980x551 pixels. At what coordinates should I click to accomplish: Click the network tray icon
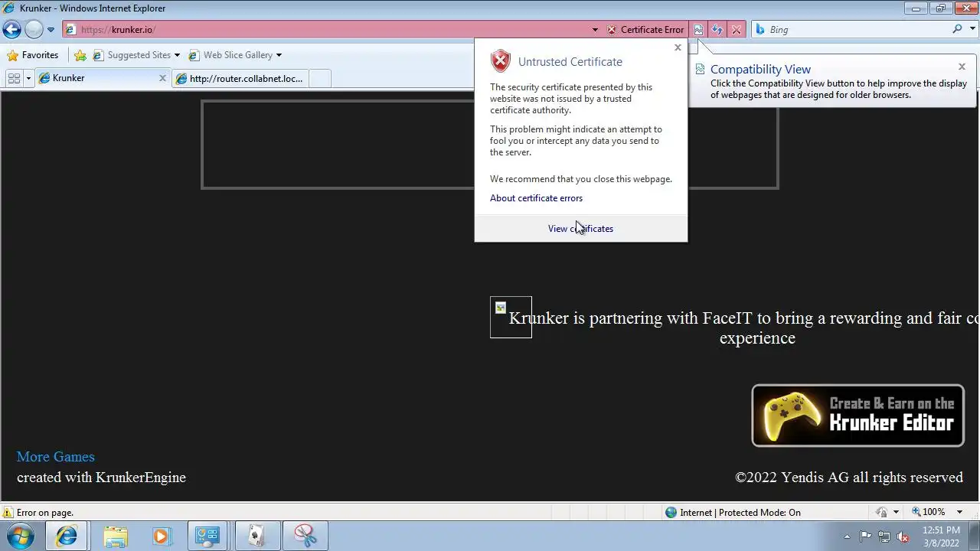pos(884,536)
